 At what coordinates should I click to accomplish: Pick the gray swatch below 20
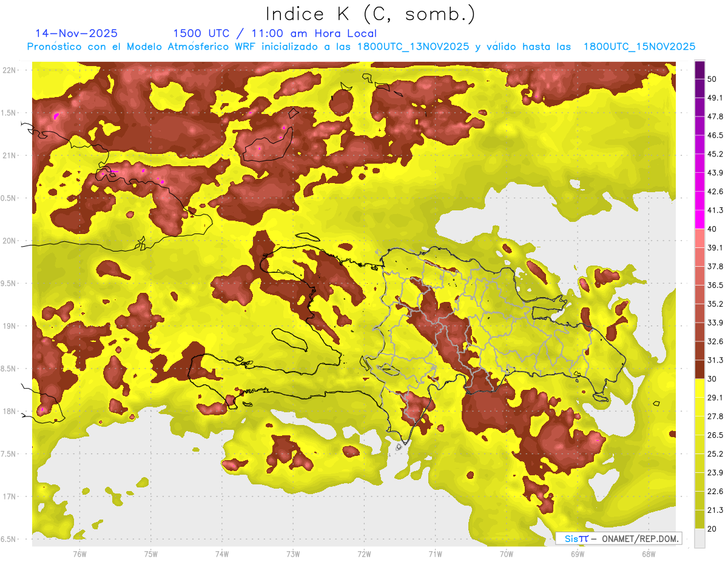pyautogui.click(x=699, y=538)
